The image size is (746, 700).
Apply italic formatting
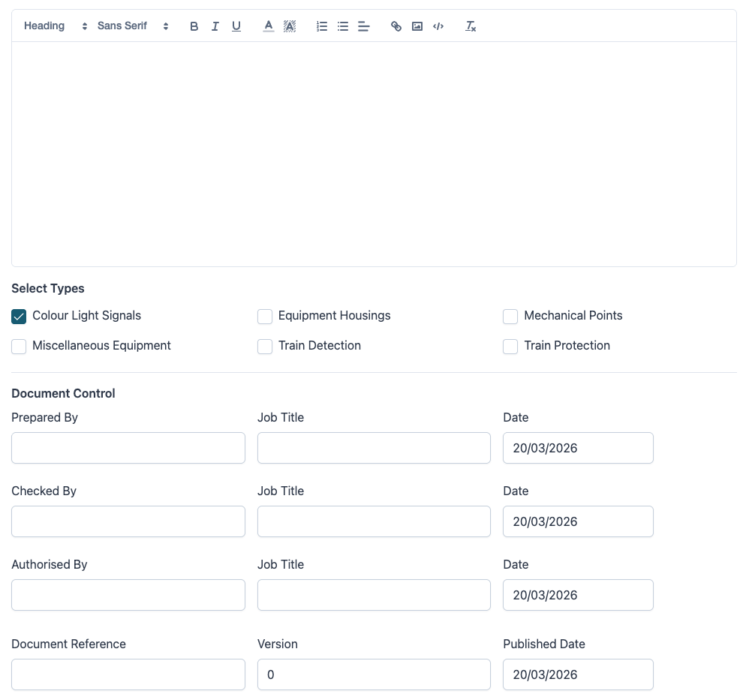pos(215,26)
